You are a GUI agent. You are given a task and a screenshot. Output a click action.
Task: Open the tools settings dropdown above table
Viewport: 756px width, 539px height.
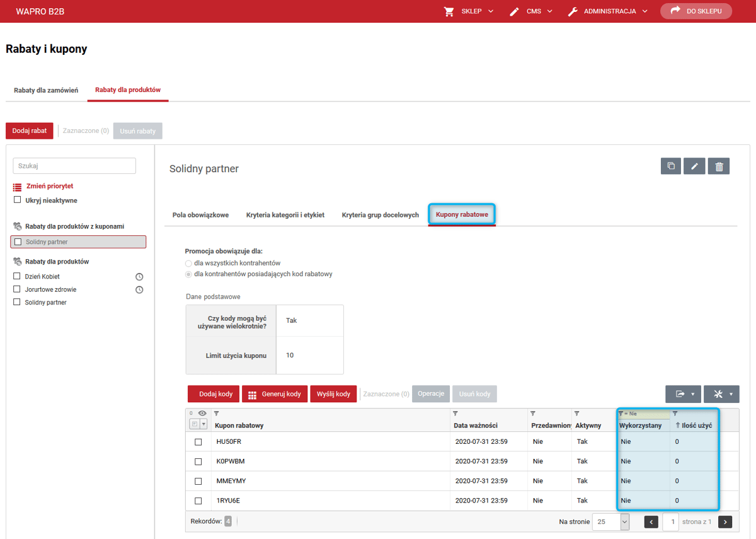pos(721,394)
